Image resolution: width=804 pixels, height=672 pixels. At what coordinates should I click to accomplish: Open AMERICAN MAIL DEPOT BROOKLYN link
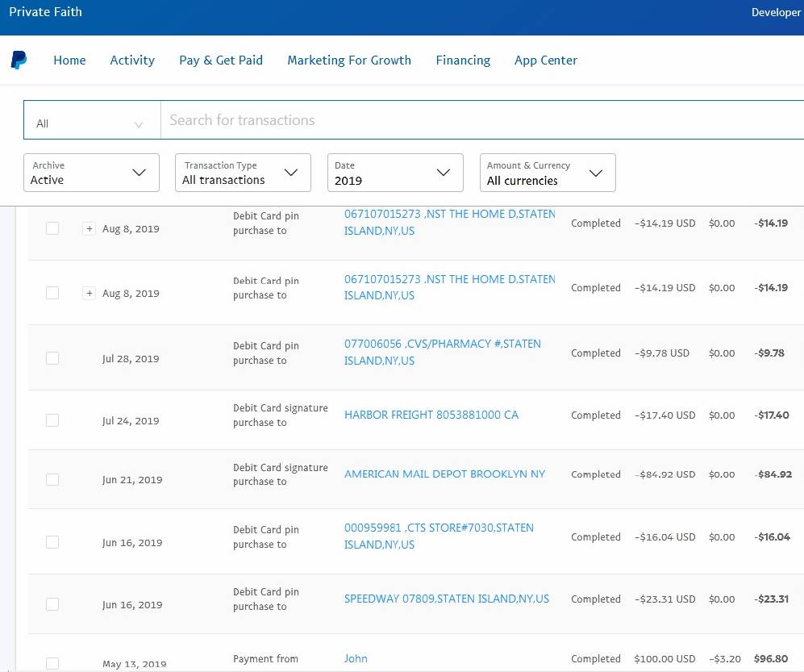444,474
